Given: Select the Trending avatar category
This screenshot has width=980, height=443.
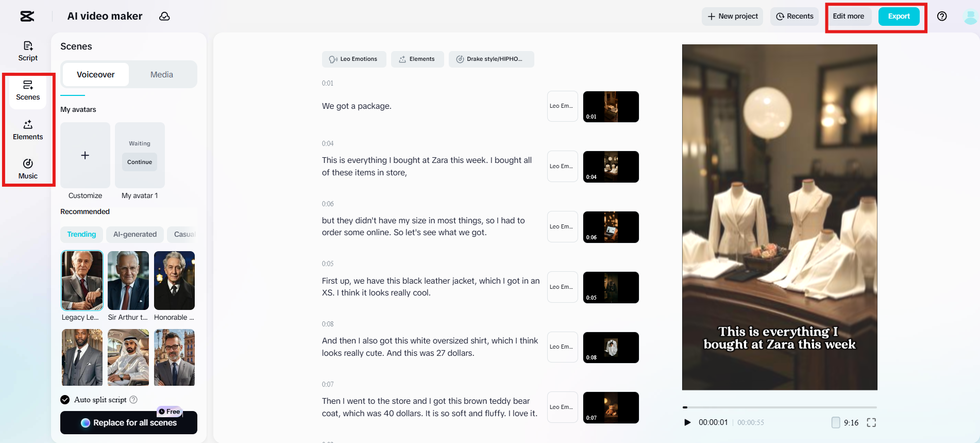Looking at the screenshot, I should tap(81, 235).
